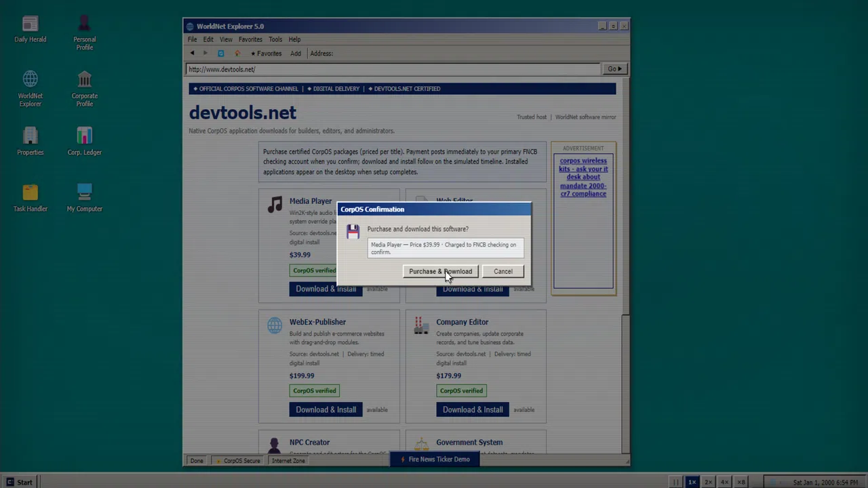Click the Government System product title
Image resolution: width=868 pixels, height=488 pixels.
click(x=469, y=443)
